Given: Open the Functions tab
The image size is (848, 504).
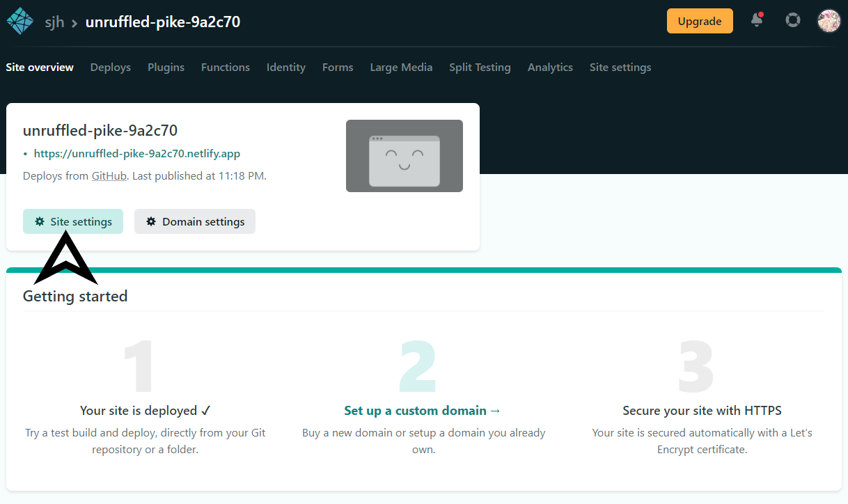Looking at the screenshot, I should (x=226, y=68).
